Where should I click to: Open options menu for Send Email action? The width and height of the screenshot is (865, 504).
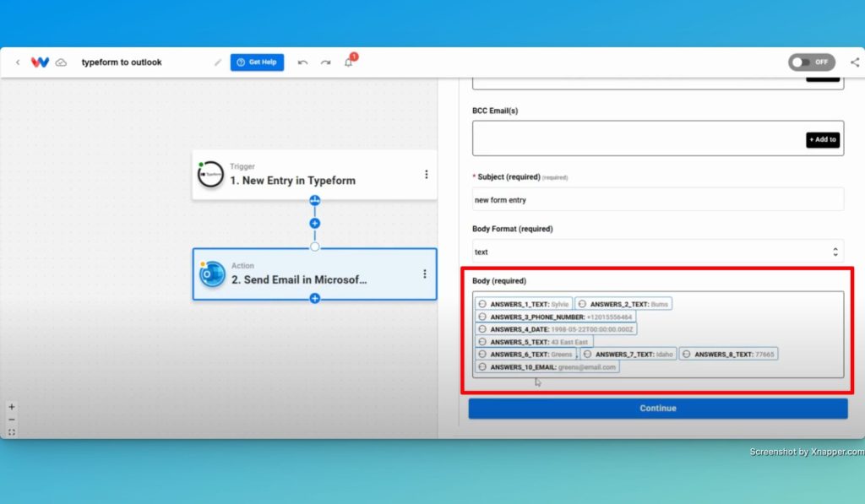(x=424, y=274)
